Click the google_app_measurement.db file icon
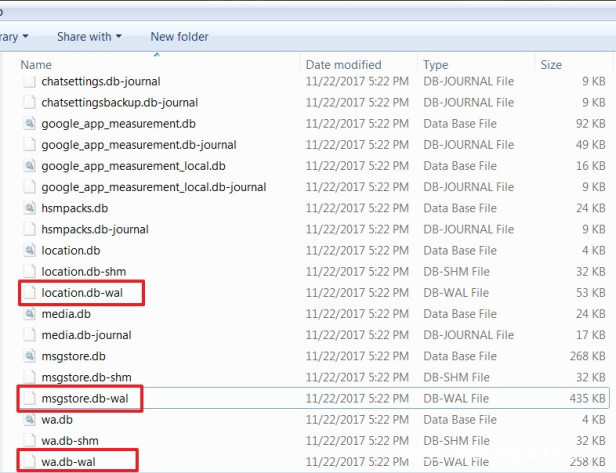 (x=29, y=124)
